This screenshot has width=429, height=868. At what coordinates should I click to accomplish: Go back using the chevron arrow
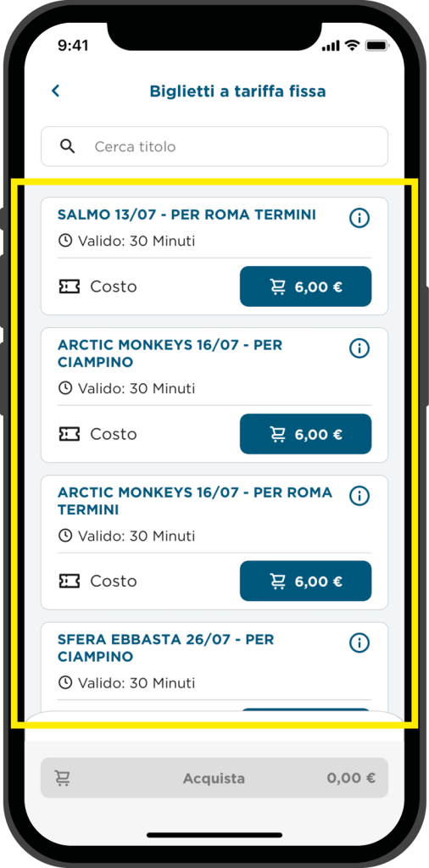tap(55, 91)
